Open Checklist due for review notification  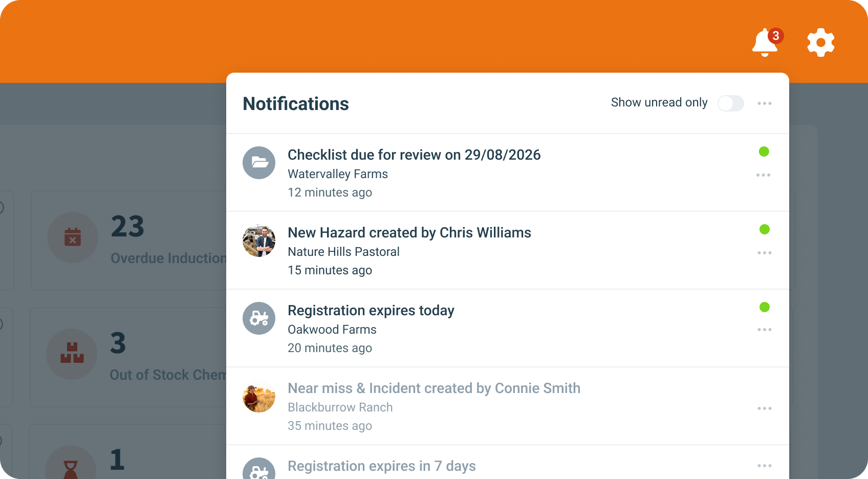tap(507, 173)
